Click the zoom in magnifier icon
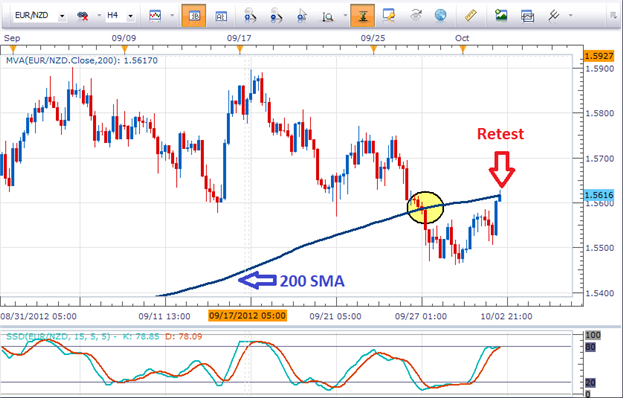Image resolution: width=623 pixels, height=398 pixels. pyautogui.click(x=250, y=16)
